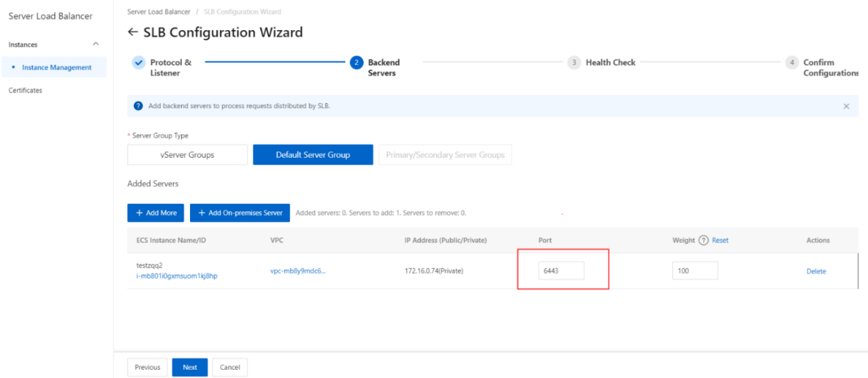Click the Protocol & Listener checkmark icon
The width and height of the screenshot is (868, 378).
click(x=139, y=62)
